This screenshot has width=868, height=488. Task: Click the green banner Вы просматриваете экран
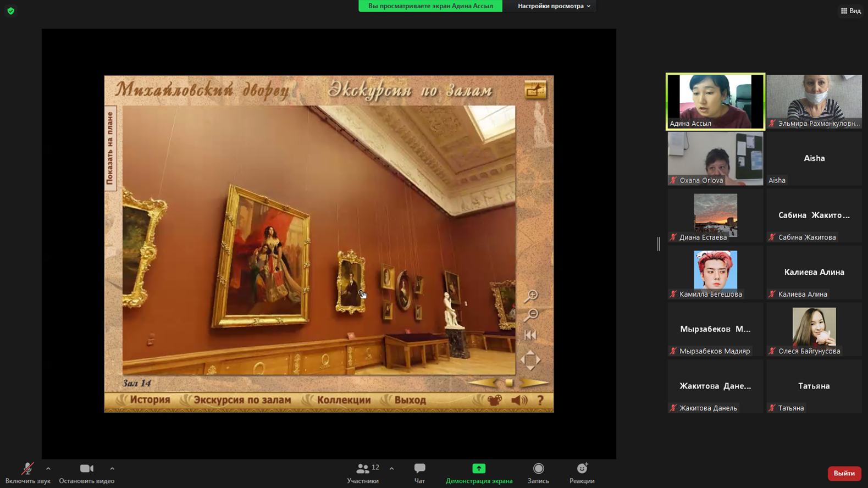[x=430, y=6]
